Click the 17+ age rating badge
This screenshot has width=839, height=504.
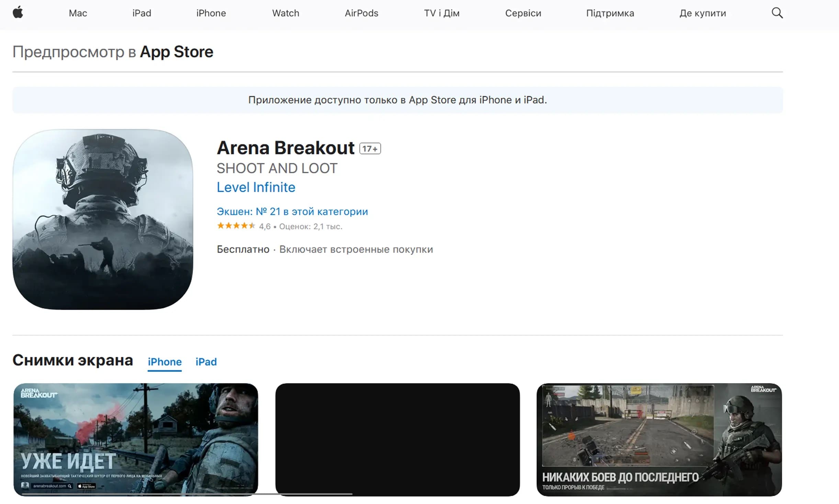[x=370, y=149]
